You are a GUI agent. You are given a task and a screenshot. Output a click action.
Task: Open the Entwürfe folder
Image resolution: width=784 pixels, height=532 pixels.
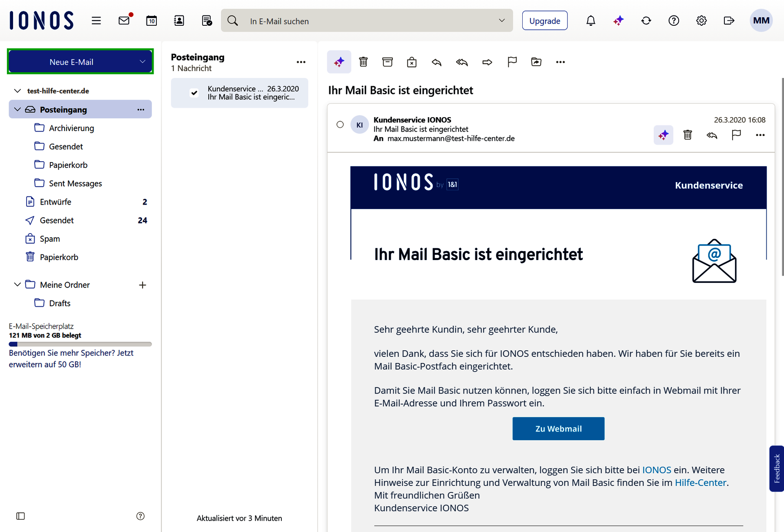(56, 202)
